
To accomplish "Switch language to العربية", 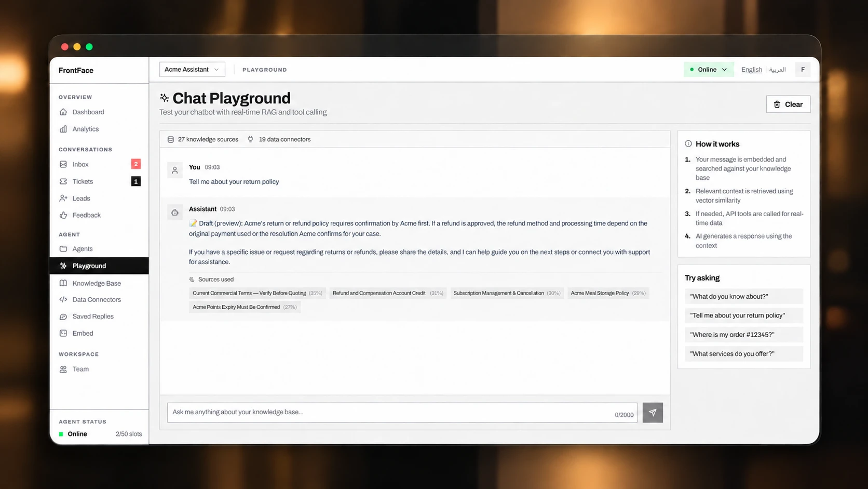I will point(777,70).
